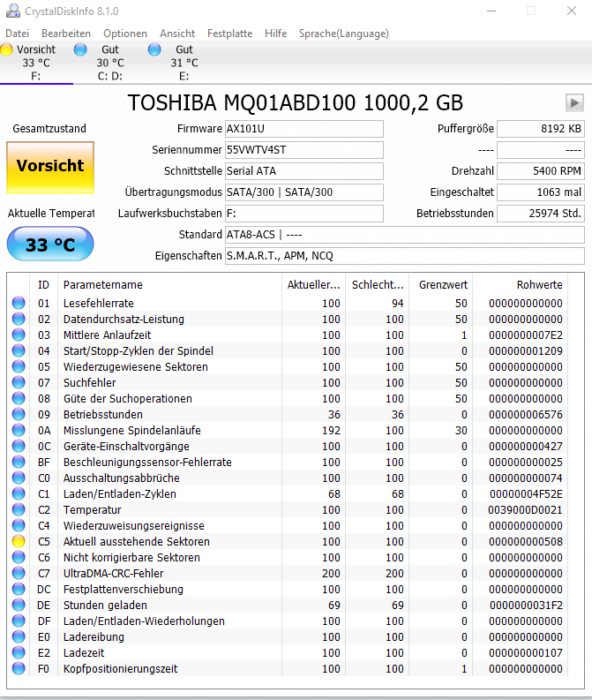
Task: Click the yellow status icon for drive F:
Action: coord(7,49)
